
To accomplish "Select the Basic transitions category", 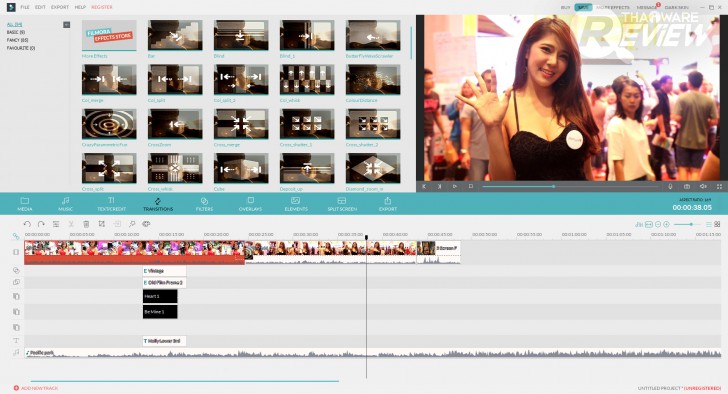I will pyautogui.click(x=16, y=32).
